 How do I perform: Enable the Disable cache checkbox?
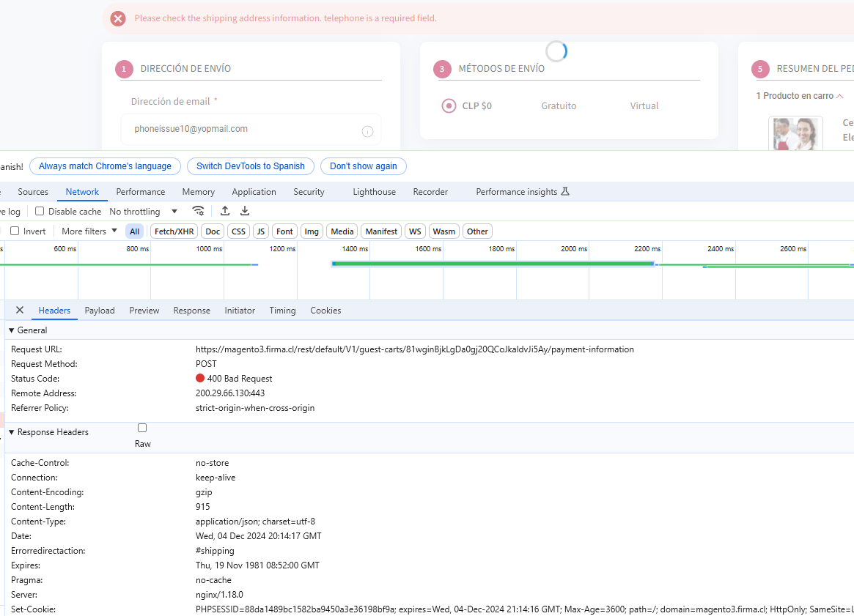coord(39,210)
